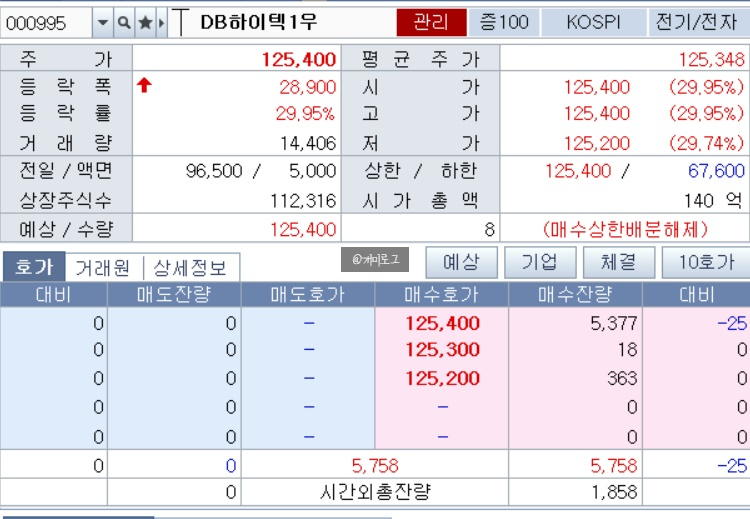Switch to the 거래원 tab
The width and height of the screenshot is (750, 519).
103,267
